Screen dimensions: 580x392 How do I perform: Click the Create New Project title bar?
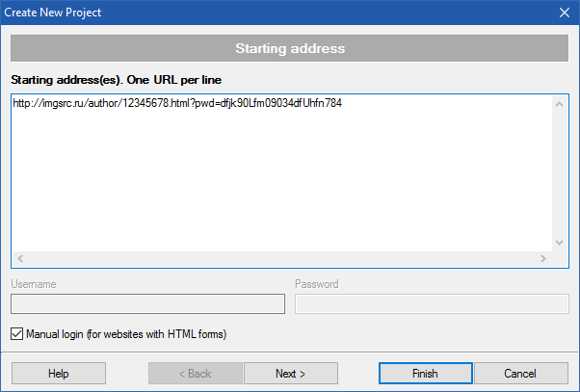click(277, 13)
